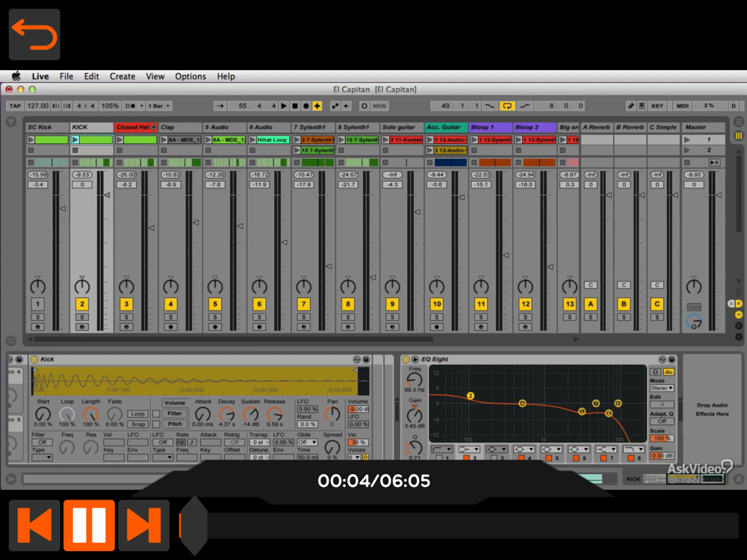Open the EQ Eight Mode Stereo dropdown
The image size is (747, 560).
pos(662,388)
